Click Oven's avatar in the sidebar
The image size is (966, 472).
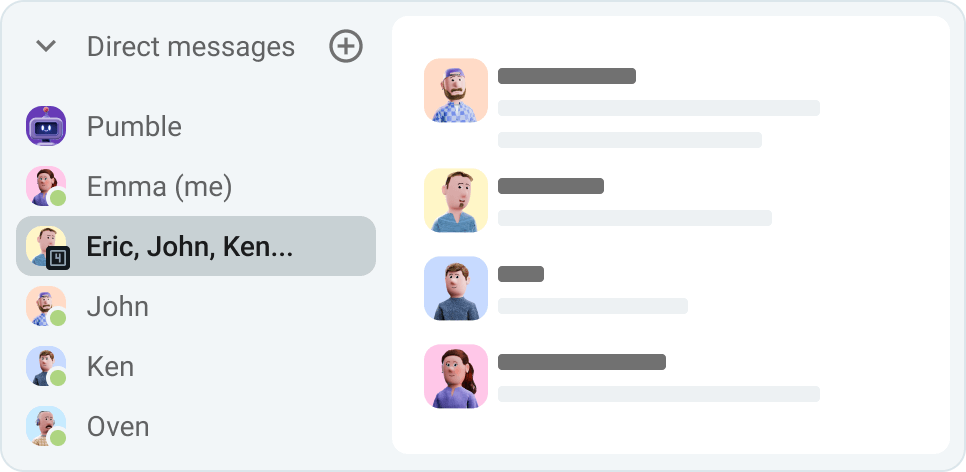pos(46,426)
